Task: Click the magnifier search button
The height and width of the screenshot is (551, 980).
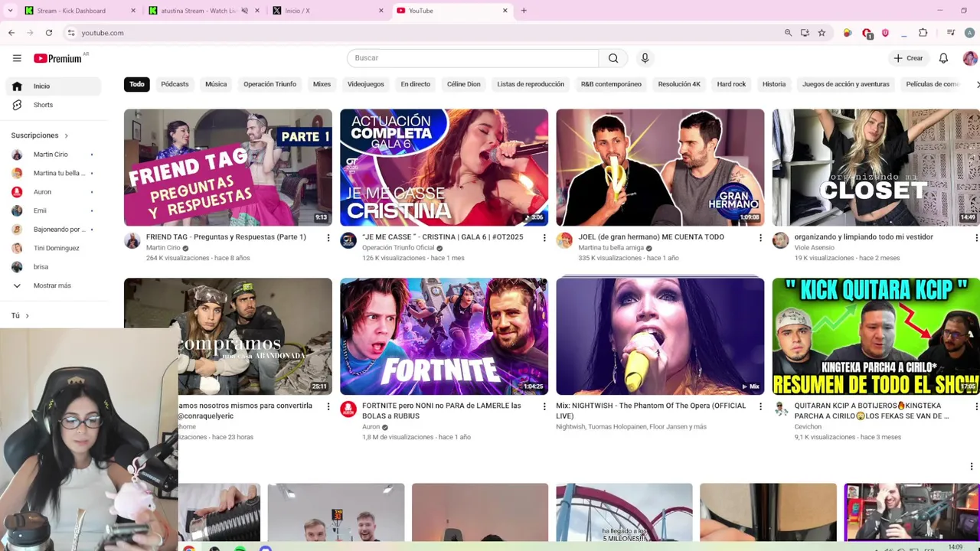Action: tap(613, 58)
